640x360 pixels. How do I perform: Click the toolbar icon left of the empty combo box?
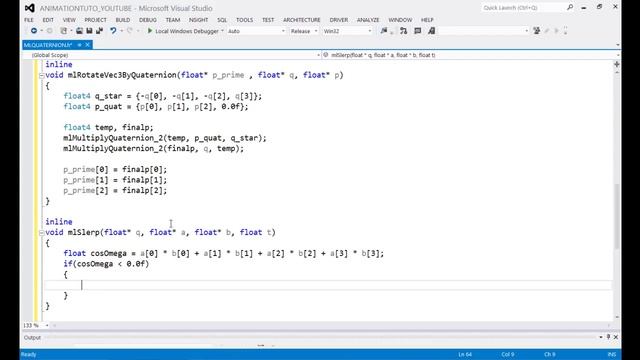point(431,31)
